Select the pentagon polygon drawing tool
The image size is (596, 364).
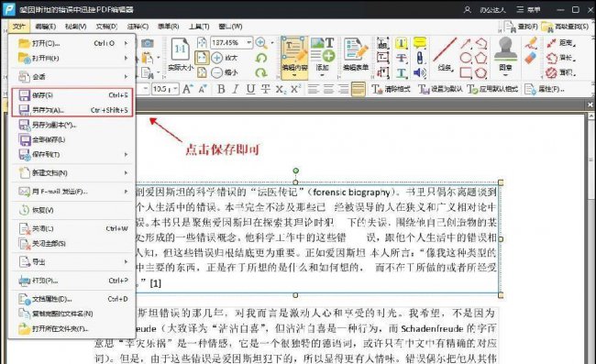tap(480, 58)
